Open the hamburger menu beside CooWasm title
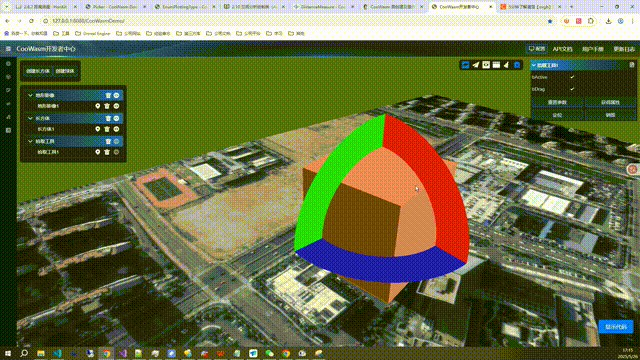The width and height of the screenshot is (640, 360). point(8,49)
